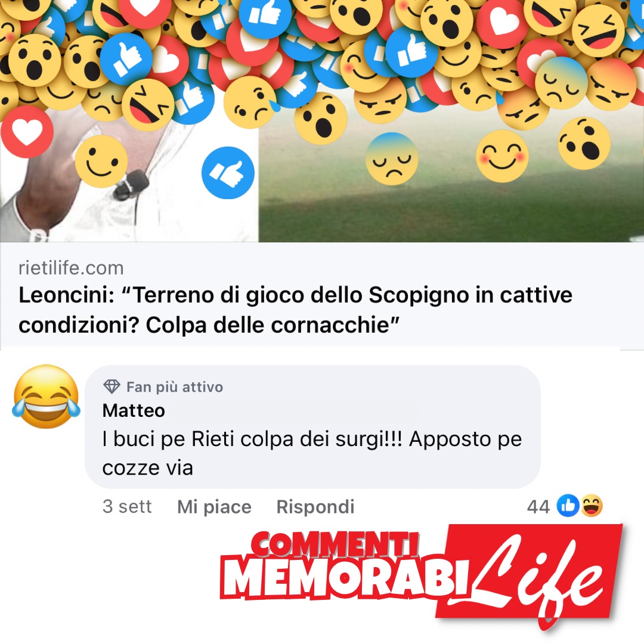Click commenter name Matteo
The image size is (644, 644).
pos(134,410)
